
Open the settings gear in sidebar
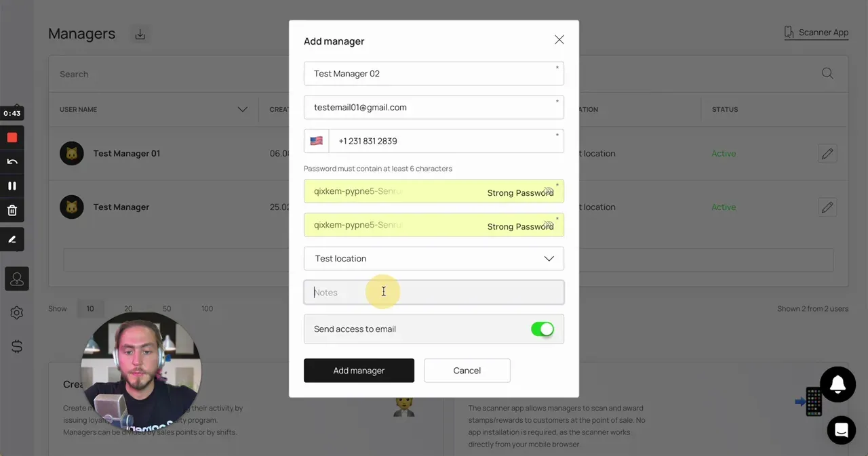pyautogui.click(x=17, y=312)
